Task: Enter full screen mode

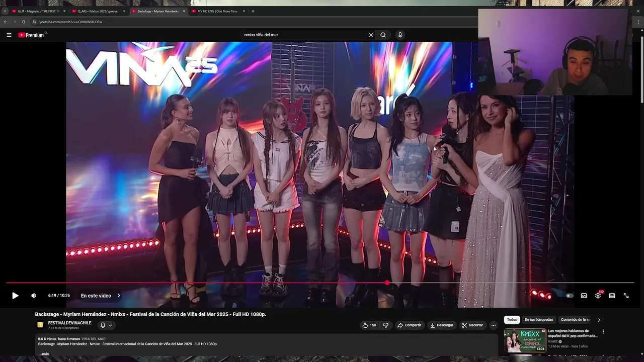Action: [x=626, y=296]
